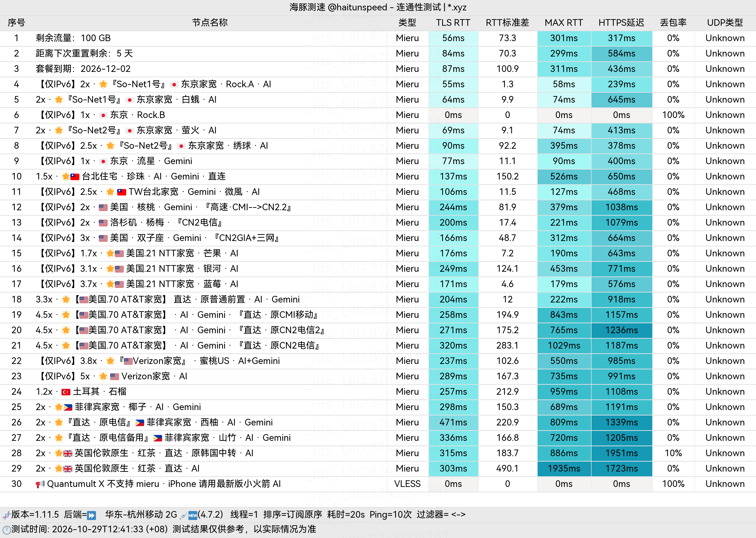The image size is (756, 538).
Task: Click the 471ms TLS RTT cell
Action: click(453, 422)
